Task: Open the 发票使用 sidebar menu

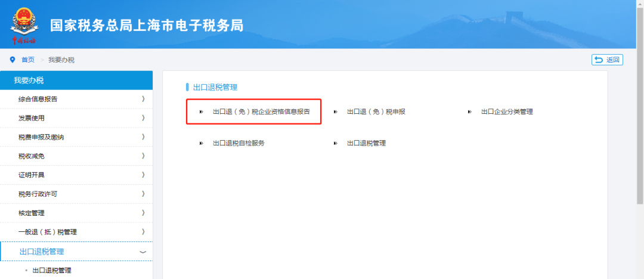Action: click(76, 118)
